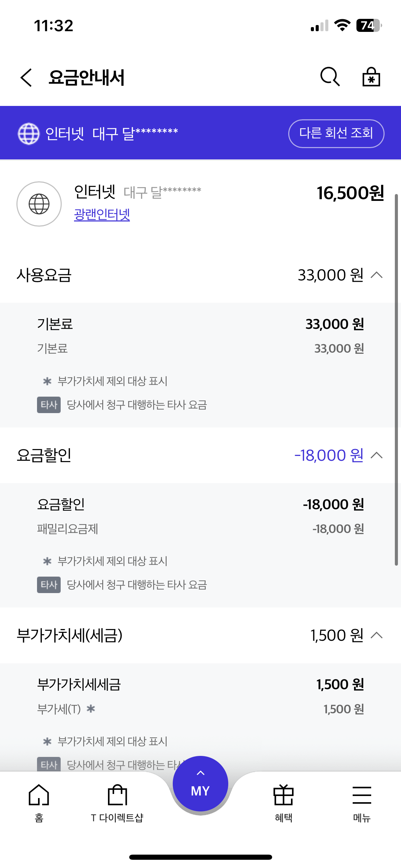This screenshot has width=401, height=868.
Task: Tap the globe icon in the purple banner
Action: click(x=29, y=133)
